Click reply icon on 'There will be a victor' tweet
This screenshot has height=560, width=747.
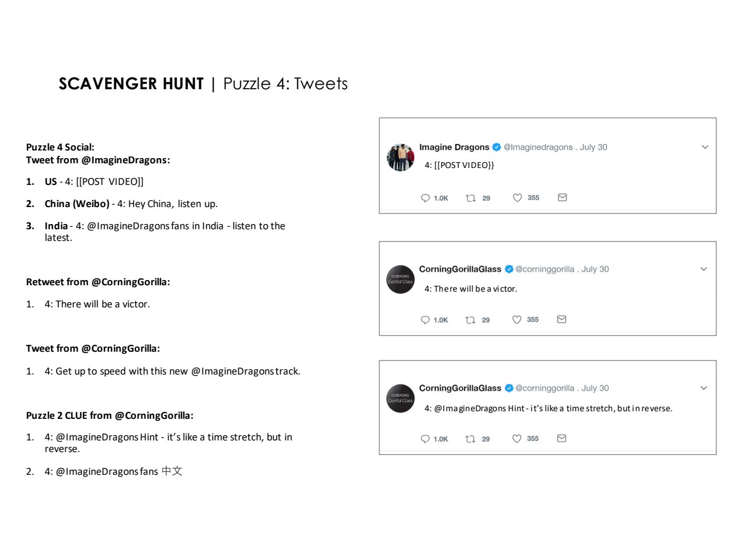425,320
